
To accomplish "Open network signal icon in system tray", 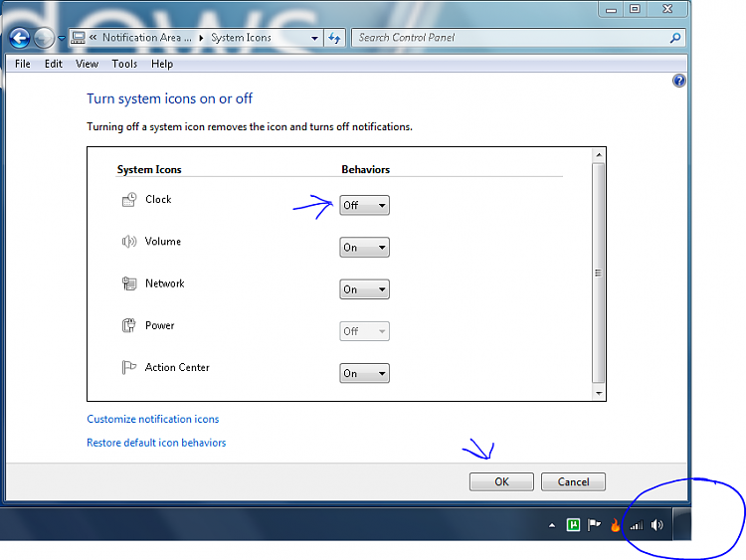I will point(637,525).
